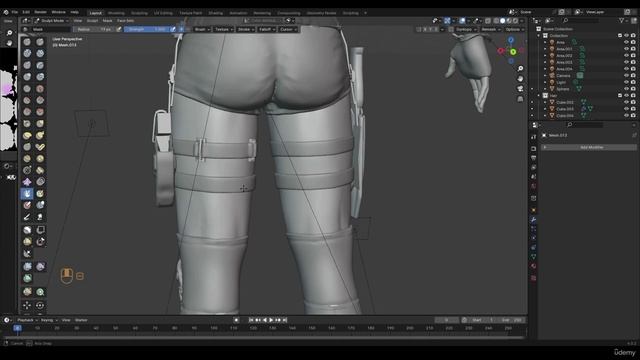Click the outliner search magnifier icon

click(x=565, y=20)
